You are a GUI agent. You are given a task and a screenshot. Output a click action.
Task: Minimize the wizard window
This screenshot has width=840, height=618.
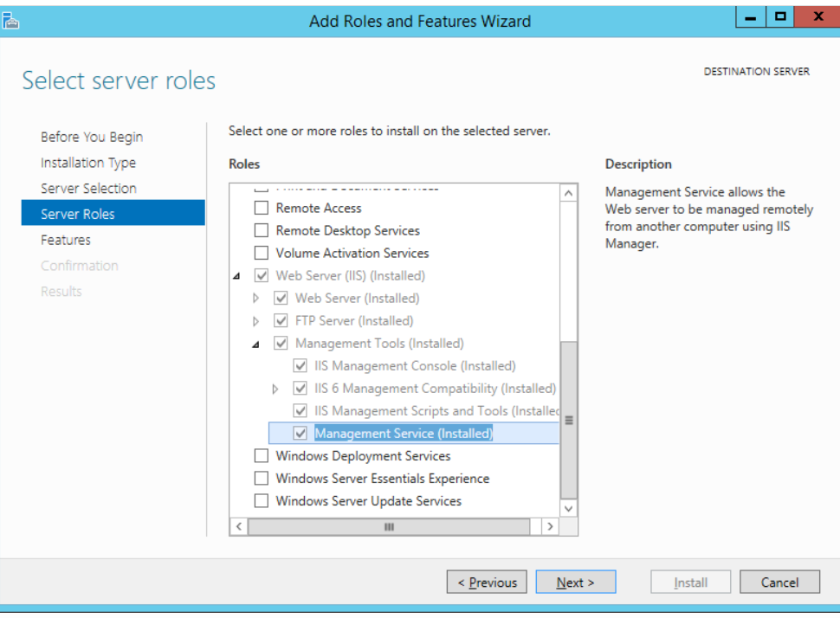(750, 16)
